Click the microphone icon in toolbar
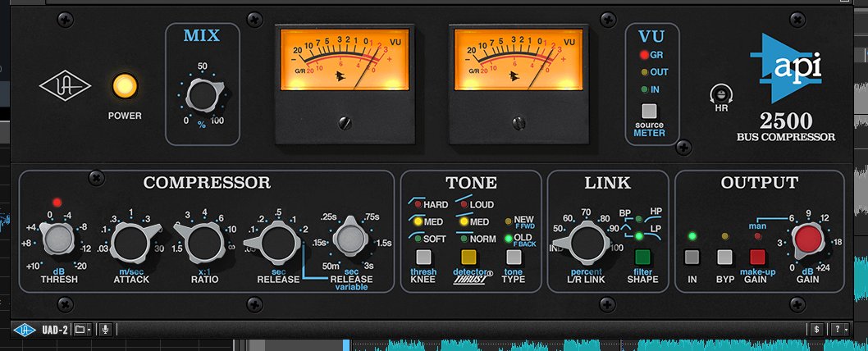868x351 pixels. pos(105,330)
